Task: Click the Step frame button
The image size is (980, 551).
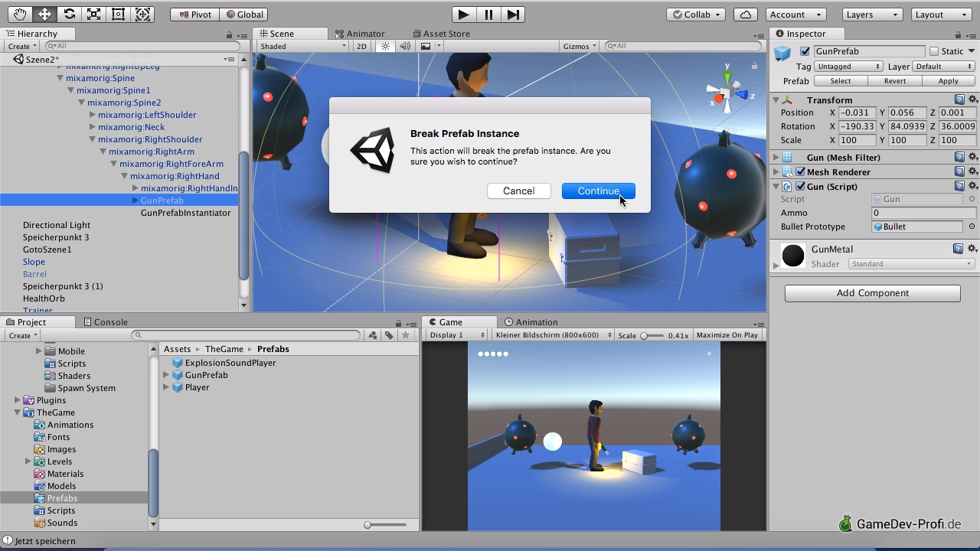Action: pos(513,14)
